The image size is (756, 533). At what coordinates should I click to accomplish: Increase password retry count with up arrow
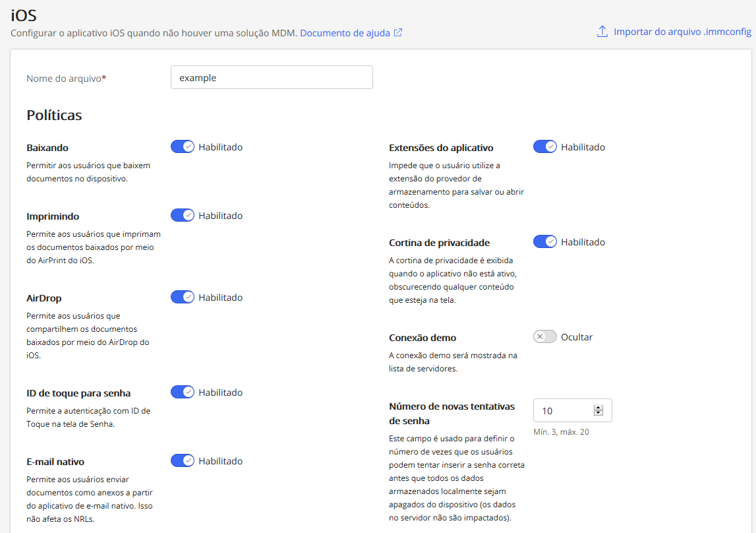tap(598, 408)
